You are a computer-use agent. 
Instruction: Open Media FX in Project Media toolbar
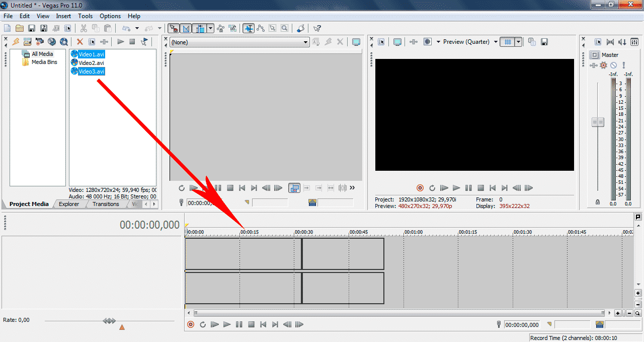click(x=104, y=42)
